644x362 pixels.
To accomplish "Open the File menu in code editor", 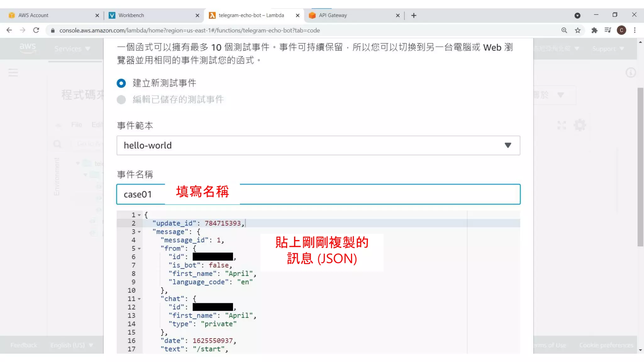I will 77,125.
